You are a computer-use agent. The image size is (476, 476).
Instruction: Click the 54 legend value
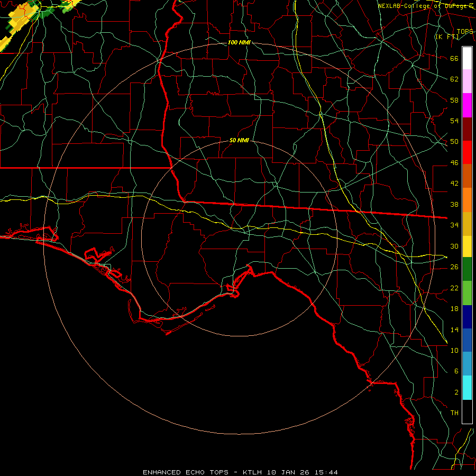(454, 121)
